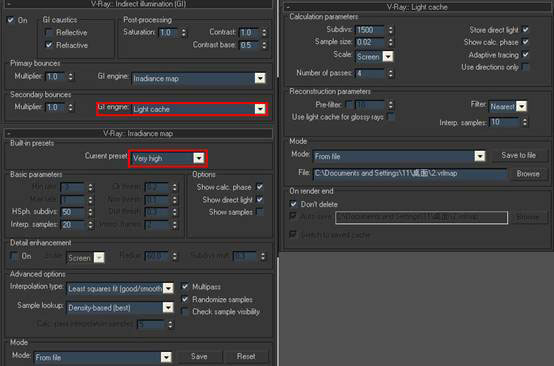Toggle Show direct light in Irradiance map
Viewport: 554px width, 366px height.
tap(260, 200)
